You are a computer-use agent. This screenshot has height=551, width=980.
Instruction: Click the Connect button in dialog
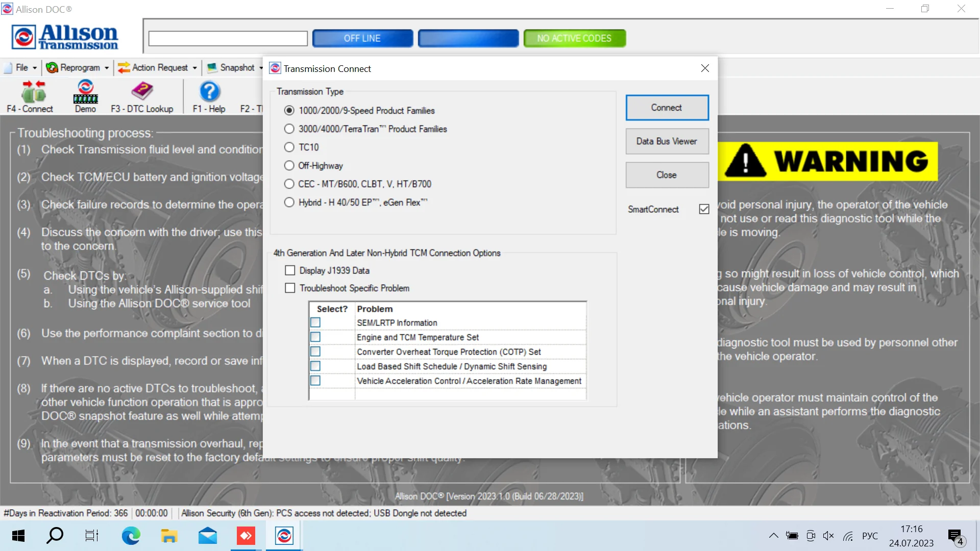point(667,108)
